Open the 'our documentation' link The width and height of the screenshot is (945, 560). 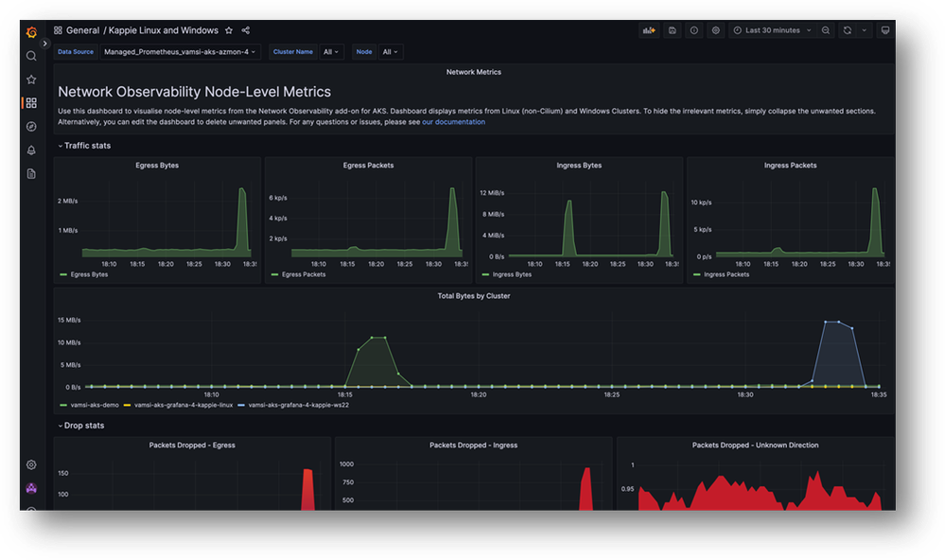(453, 122)
